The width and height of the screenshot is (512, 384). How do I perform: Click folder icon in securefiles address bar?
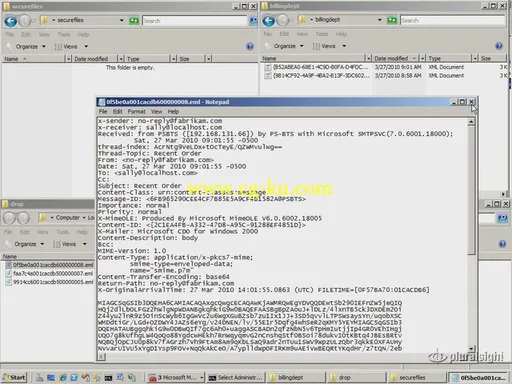[x=44, y=20]
